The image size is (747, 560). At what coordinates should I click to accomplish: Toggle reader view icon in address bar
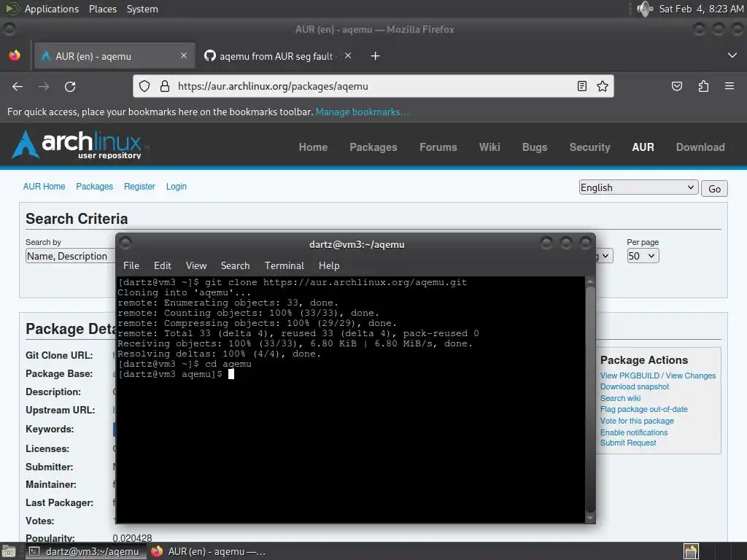click(x=581, y=86)
